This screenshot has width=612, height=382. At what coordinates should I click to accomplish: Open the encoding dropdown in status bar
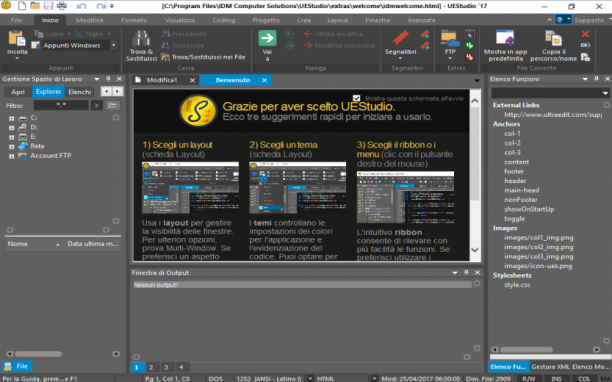tap(310, 378)
